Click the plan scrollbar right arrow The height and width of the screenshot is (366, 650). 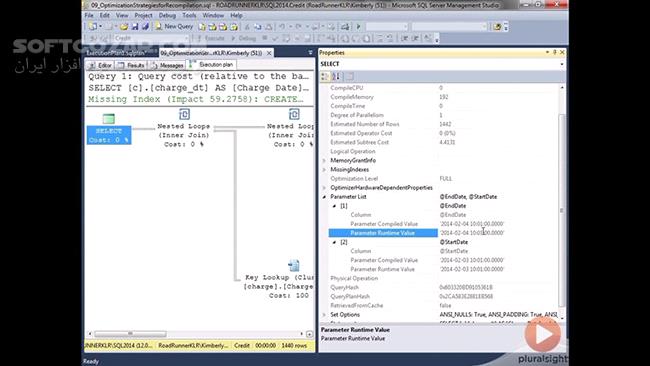[301, 334]
